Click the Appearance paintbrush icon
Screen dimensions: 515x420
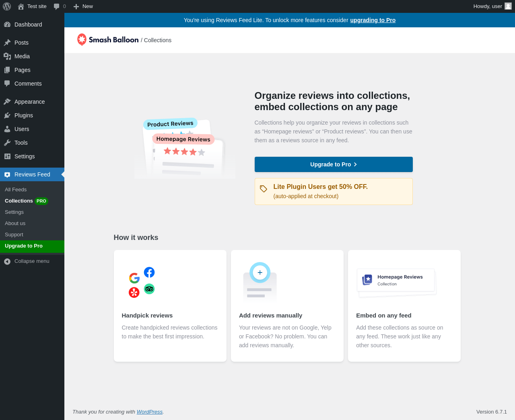click(x=7, y=102)
